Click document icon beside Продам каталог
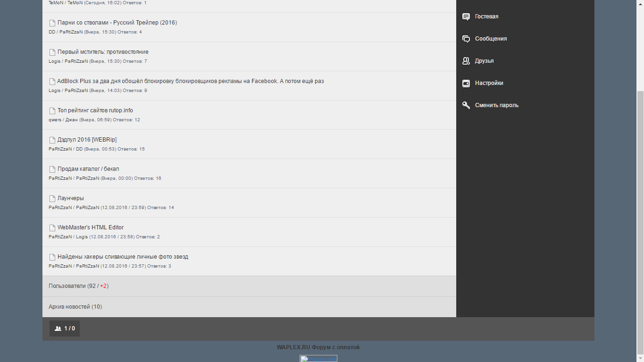 [x=52, y=169]
